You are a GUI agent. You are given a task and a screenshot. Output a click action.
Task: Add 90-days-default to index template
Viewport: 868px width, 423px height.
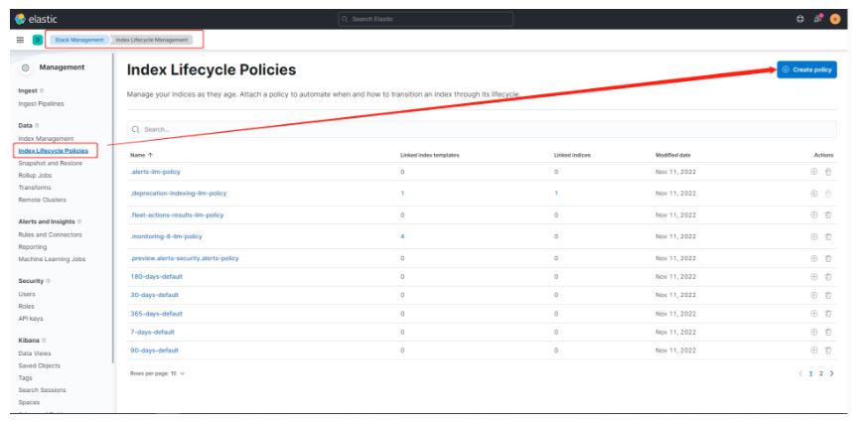(x=813, y=350)
